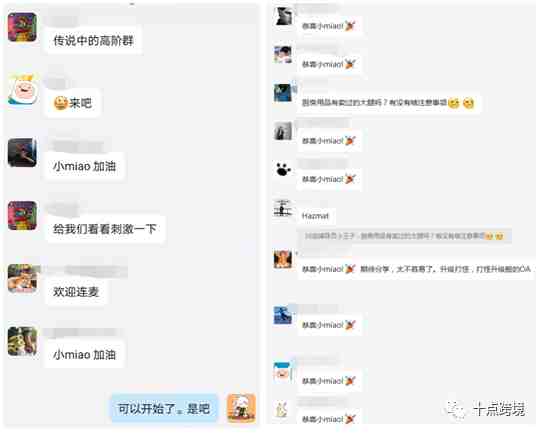Tap the smiling emoji in '来吧' message
Screen dimensions: 542x434
tap(60, 103)
